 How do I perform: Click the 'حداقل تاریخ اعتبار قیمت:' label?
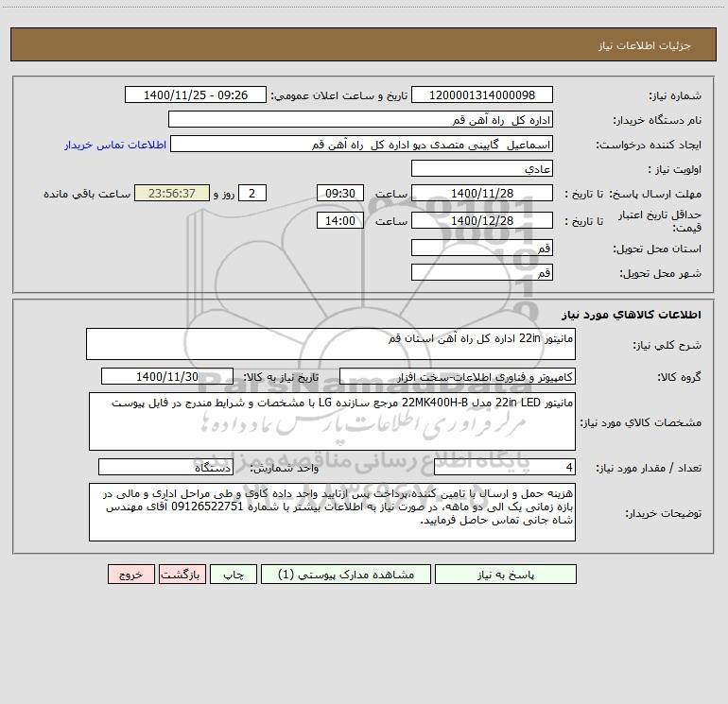point(659,221)
